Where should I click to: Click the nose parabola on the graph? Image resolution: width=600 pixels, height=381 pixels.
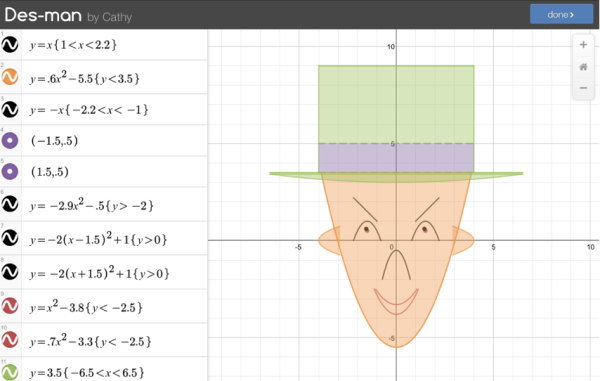pos(396,265)
